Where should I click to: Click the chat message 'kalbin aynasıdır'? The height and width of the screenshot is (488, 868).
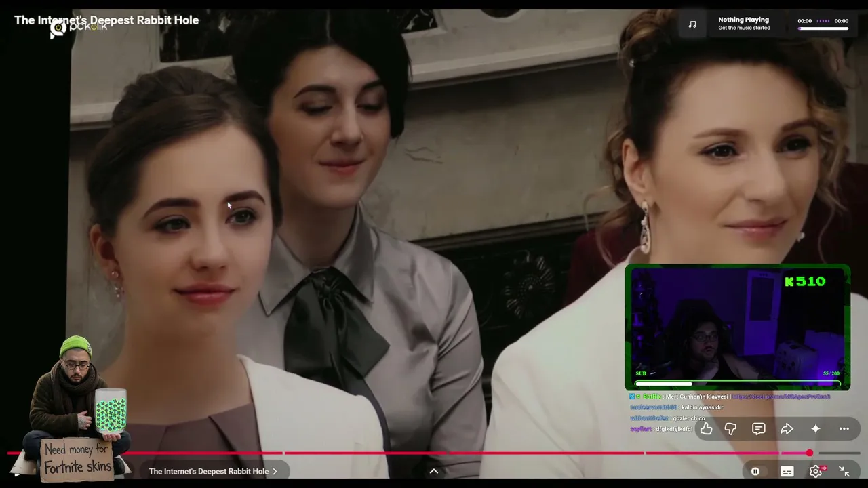coord(703,407)
